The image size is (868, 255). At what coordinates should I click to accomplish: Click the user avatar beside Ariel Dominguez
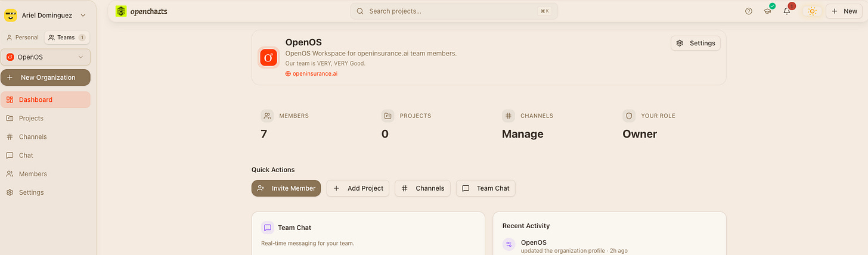(x=11, y=15)
